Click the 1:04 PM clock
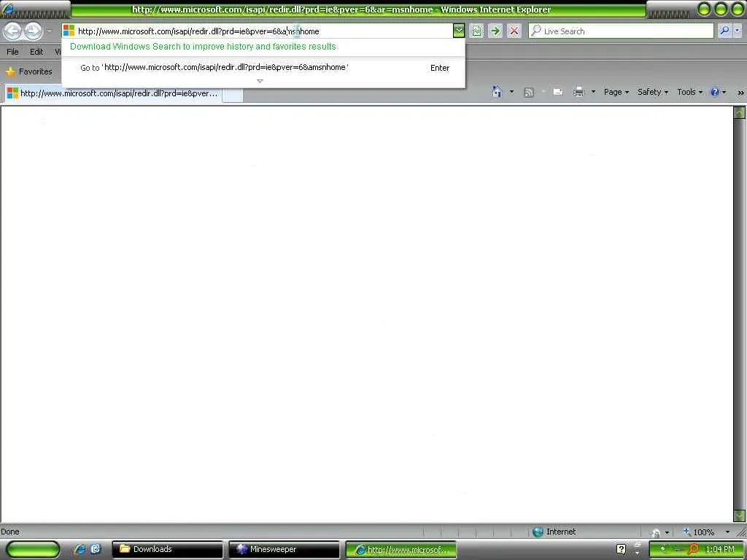Viewport: 747px width, 560px height. pyautogui.click(x=720, y=549)
